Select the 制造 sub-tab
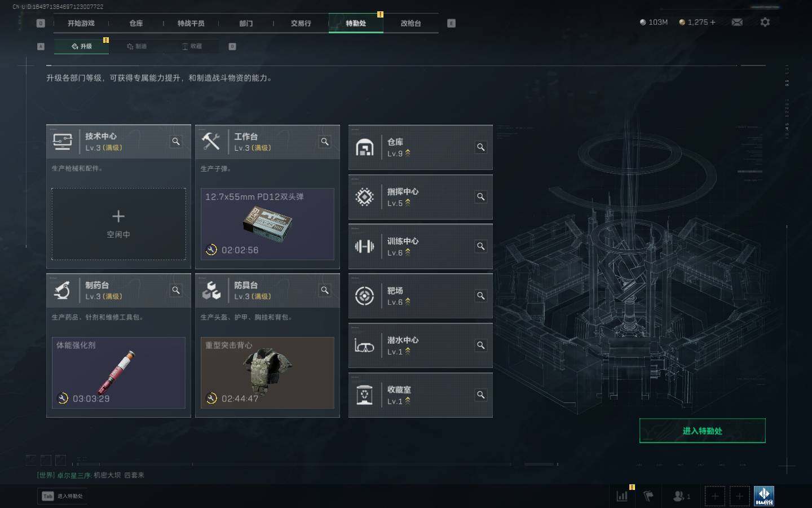This screenshot has width=812, height=508. pyautogui.click(x=137, y=46)
